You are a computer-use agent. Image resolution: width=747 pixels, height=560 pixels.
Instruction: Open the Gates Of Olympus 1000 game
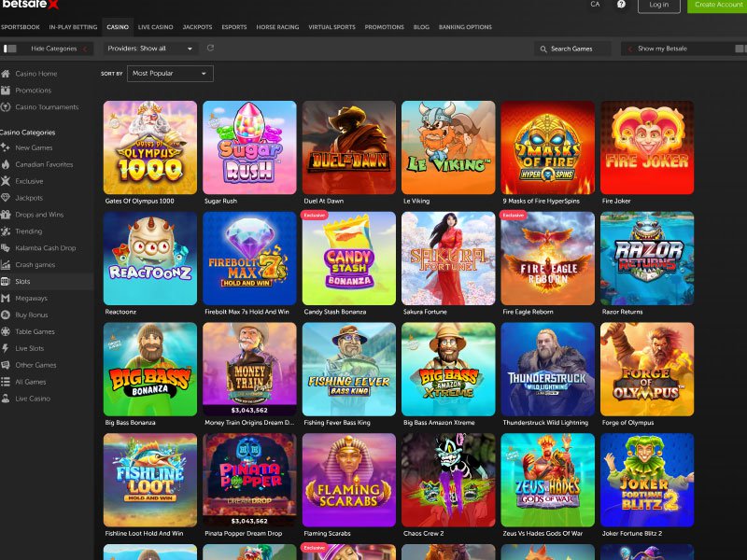click(x=150, y=147)
